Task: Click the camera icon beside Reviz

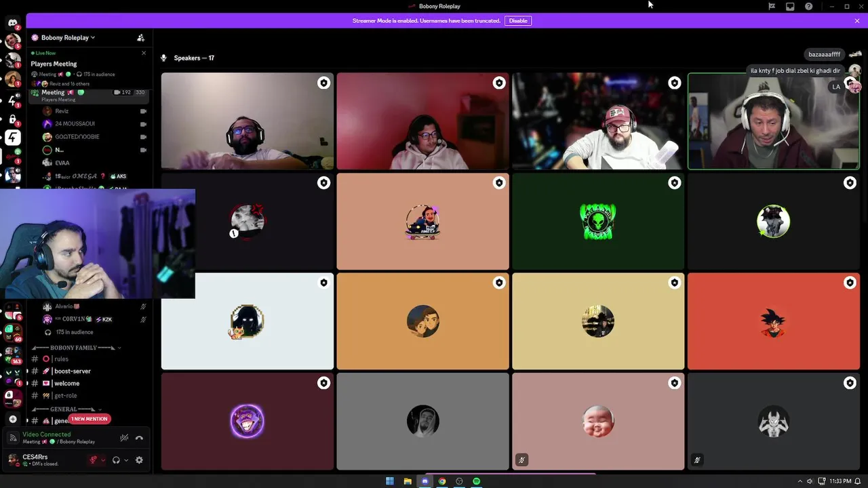Action: tap(143, 111)
